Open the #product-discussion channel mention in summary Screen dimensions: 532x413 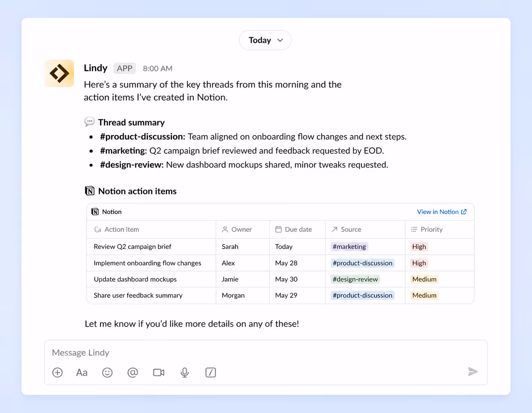point(142,136)
